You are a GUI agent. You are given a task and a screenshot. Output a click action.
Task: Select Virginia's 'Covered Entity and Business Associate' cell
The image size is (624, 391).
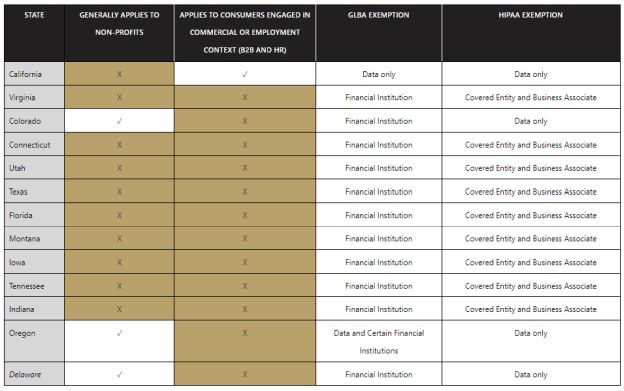530,97
